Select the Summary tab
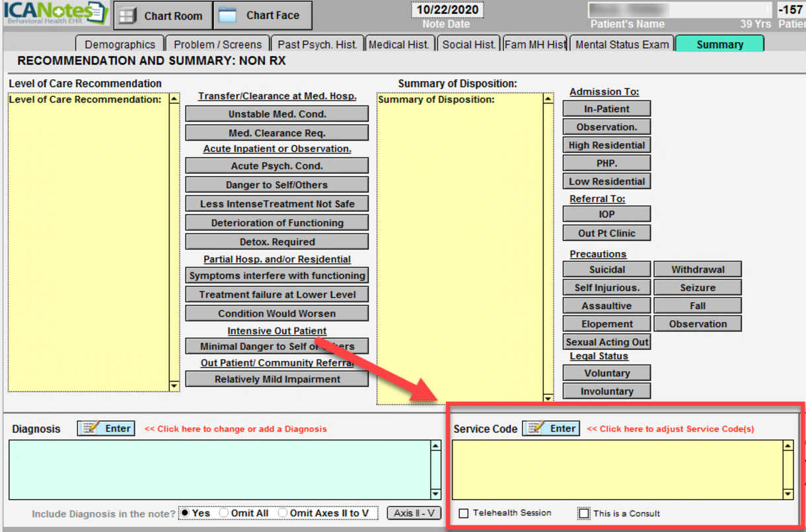The width and height of the screenshot is (806, 532). pyautogui.click(x=719, y=44)
